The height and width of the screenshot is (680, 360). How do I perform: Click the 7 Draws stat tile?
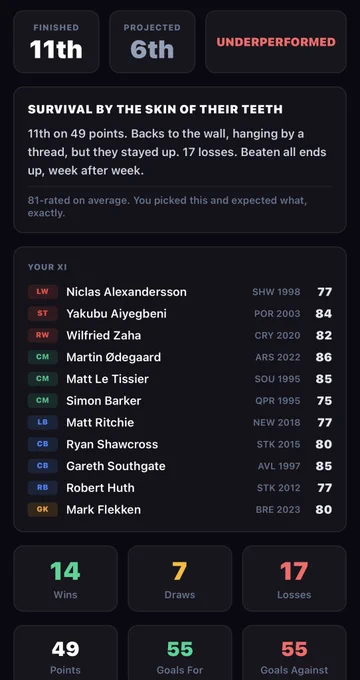point(180,579)
